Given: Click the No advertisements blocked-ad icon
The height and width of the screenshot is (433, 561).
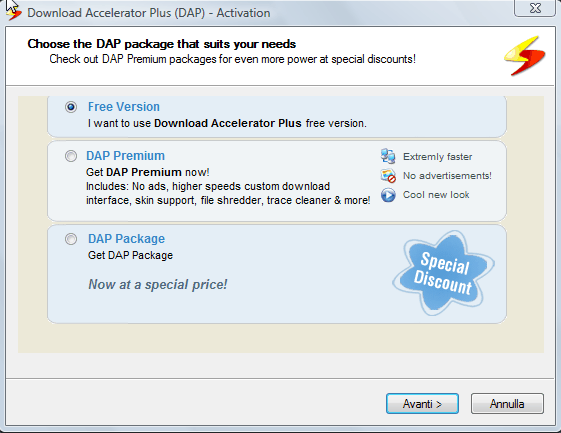Looking at the screenshot, I should tap(388, 176).
